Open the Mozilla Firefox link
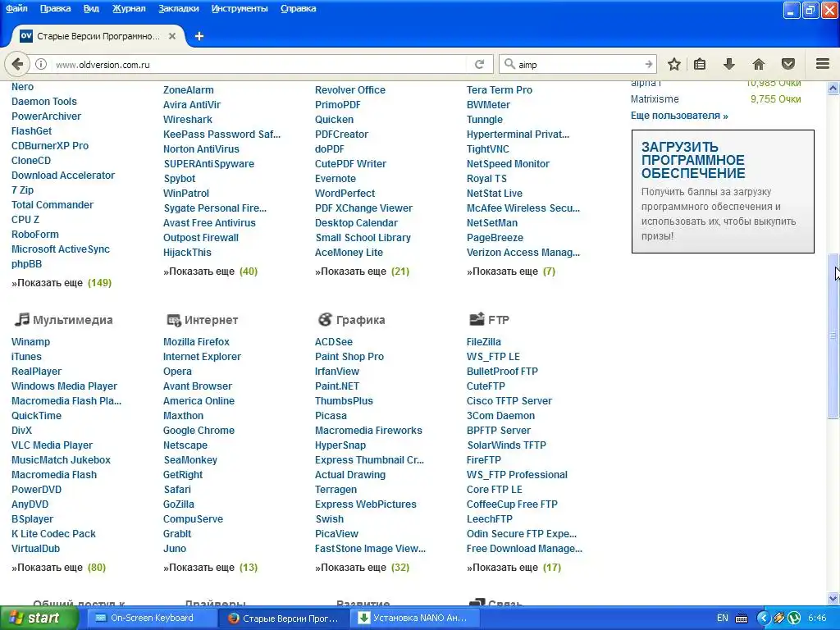This screenshot has width=840, height=630. 196,342
